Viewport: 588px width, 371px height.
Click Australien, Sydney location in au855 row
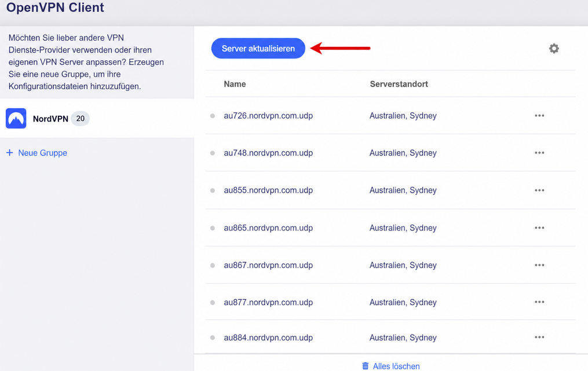403,190
